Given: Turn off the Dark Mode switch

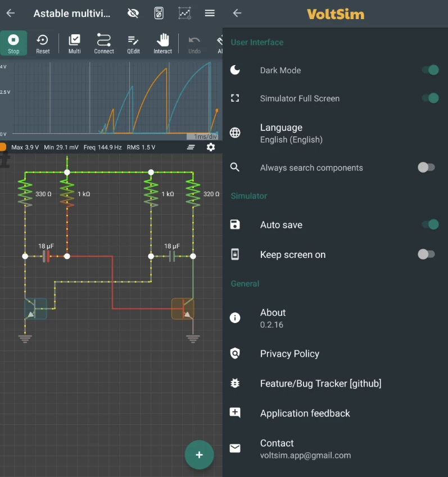Looking at the screenshot, I should click(x=429, y=70).
